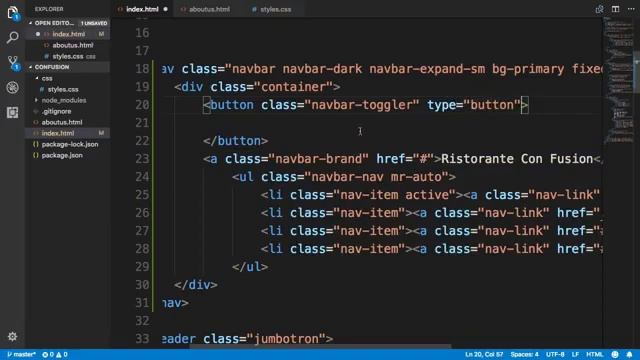Open the editor more actions menu

(631, 9)
